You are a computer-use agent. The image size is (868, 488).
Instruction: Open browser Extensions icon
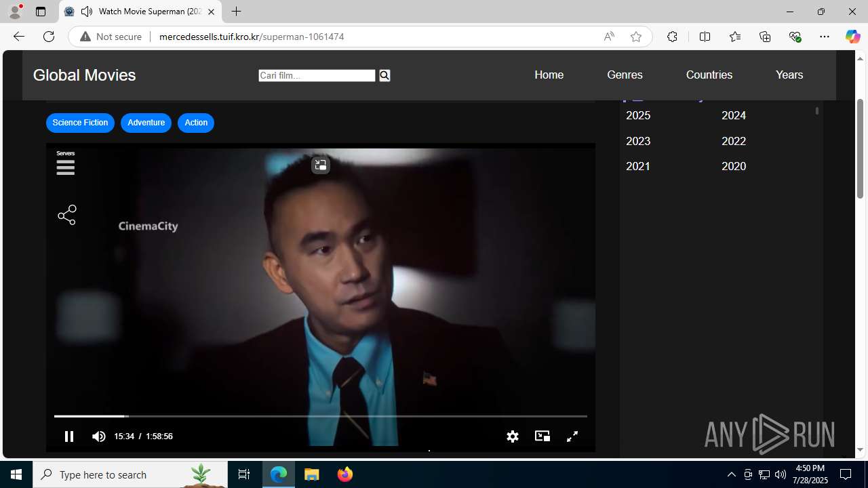tap(672, 37)
